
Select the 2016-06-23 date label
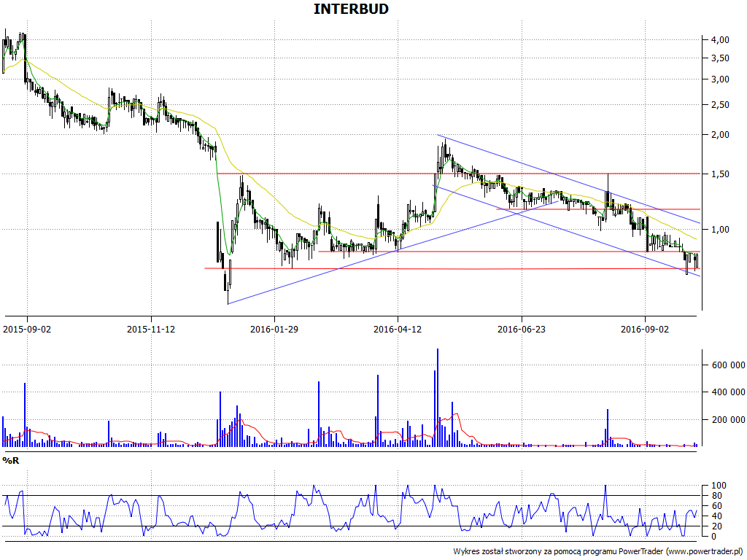522,329
